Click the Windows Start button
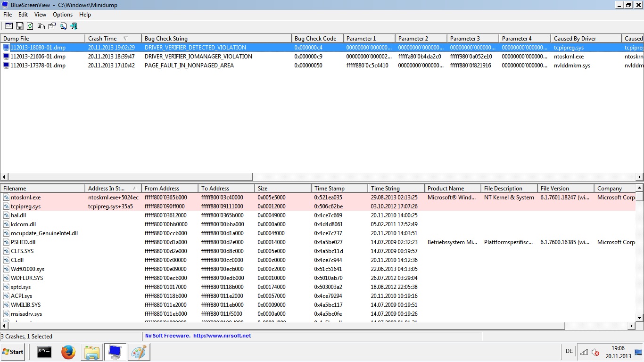The height and width of the screenshot is (362, 644). [x=13, y=352]
